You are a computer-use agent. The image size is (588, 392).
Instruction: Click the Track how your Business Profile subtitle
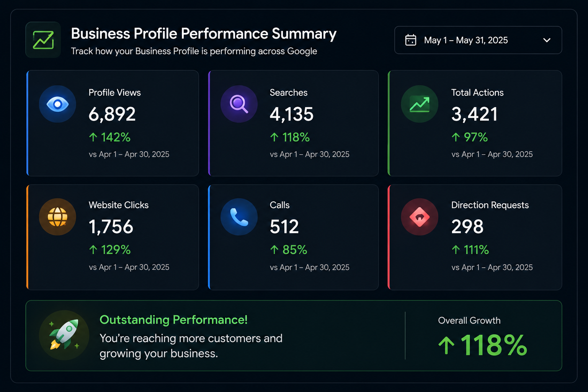pyautogui.click(x=194, y=51)
